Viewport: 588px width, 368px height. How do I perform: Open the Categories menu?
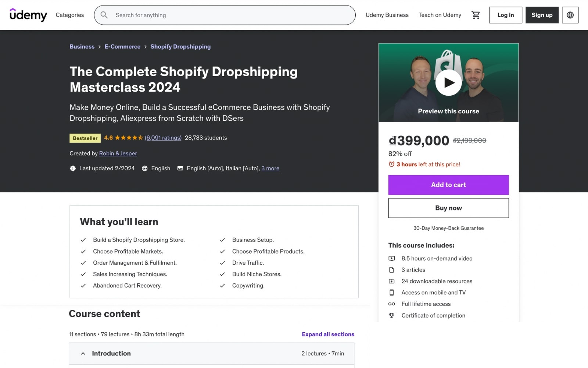pyautogui.click(x=70, y=15)
